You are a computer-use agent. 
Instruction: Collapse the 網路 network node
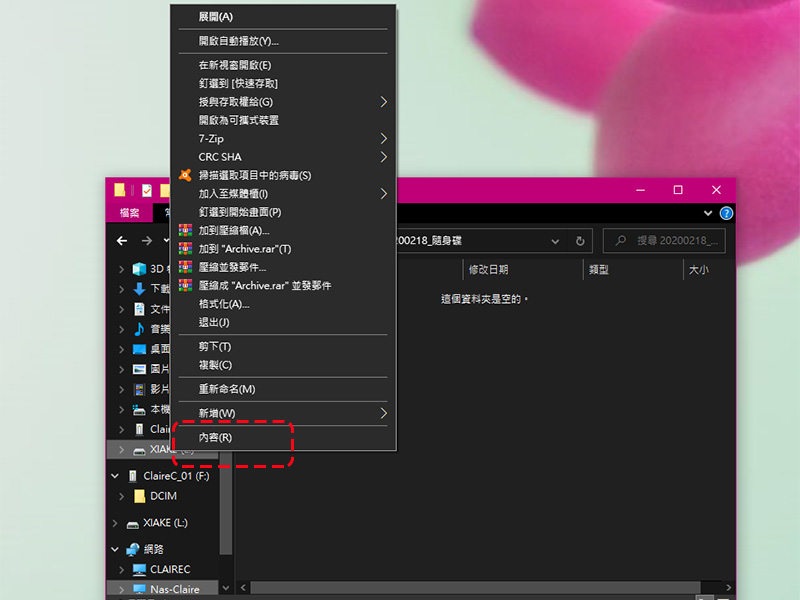(115, 549)
